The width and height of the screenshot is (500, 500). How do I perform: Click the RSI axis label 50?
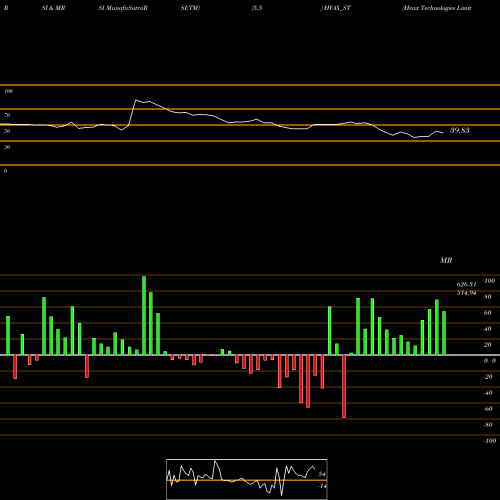click(7, 131)
